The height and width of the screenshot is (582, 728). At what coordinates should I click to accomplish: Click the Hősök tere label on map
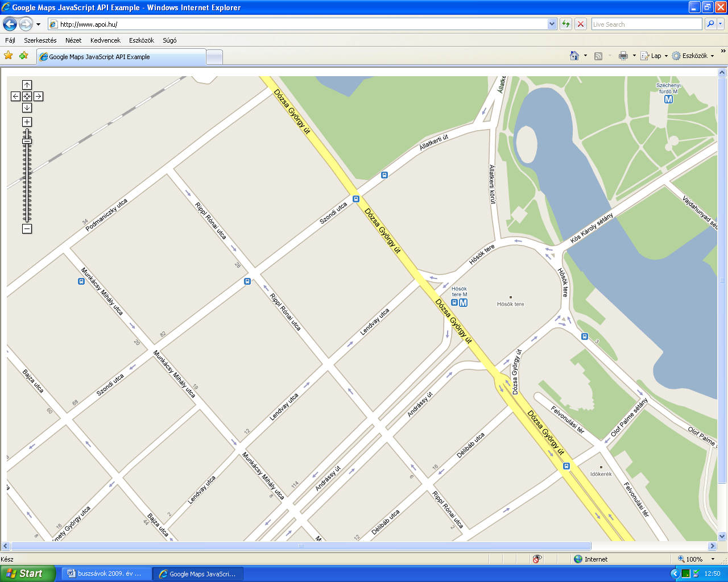(511, 304)
